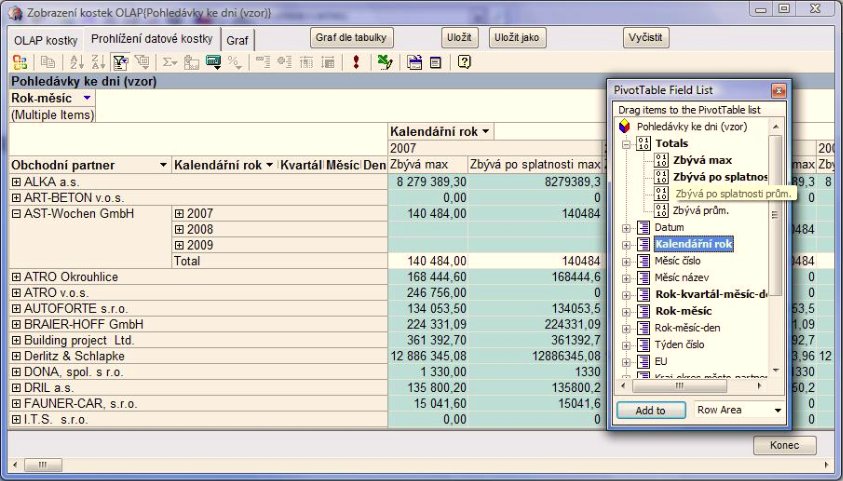Click the EU field icon
Image resolution: width=843 pixels, height=481 pixels.
click(x=644, y=362)
